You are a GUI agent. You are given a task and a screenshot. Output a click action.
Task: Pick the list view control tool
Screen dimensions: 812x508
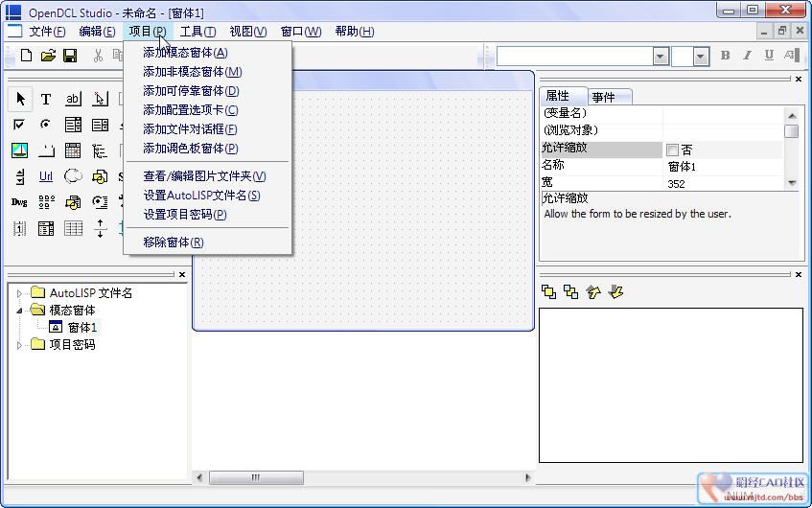(x=46, y=228)
